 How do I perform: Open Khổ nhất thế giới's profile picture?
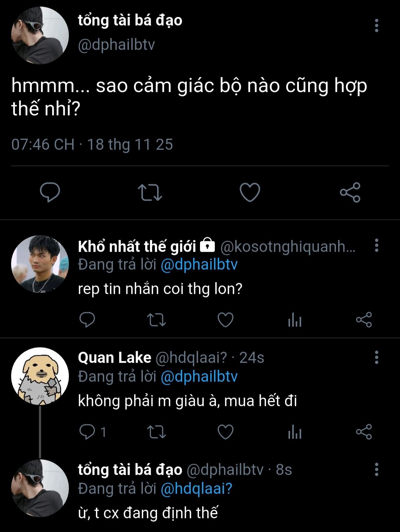tap(40, 264)
